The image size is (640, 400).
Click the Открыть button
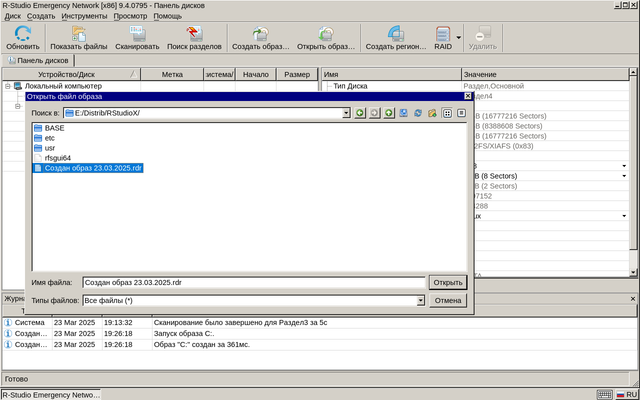[x=448, y=282]
